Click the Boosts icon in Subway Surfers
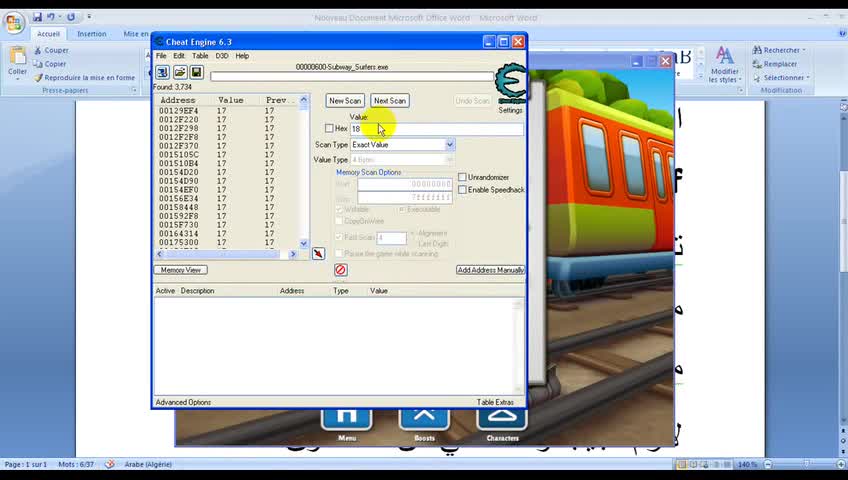Screen dimensions: 848x480 (425, 418)
